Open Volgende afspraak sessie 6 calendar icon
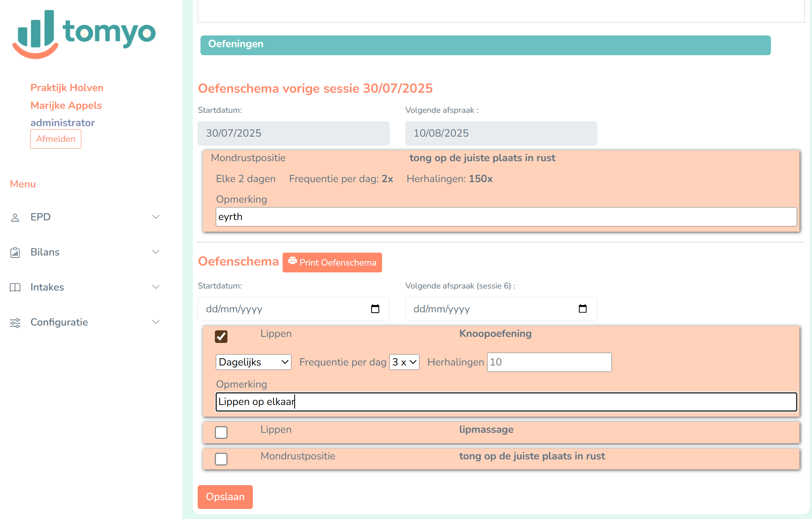The height and width of the screenshot is (519, 812). 582,309
